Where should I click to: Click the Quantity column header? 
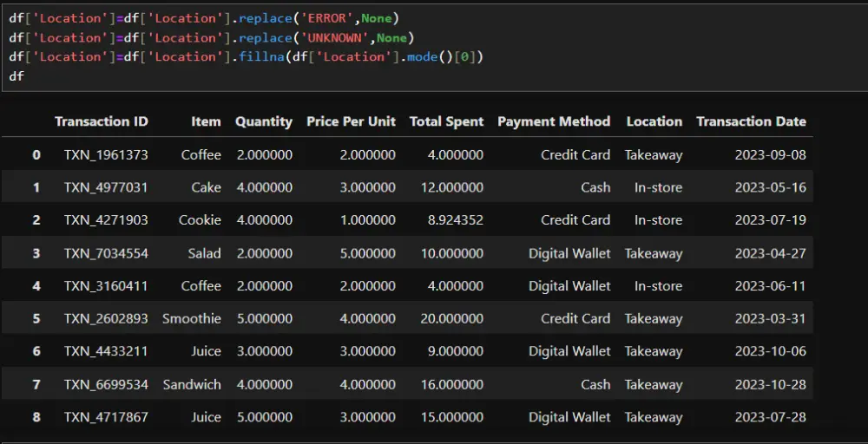264,121
